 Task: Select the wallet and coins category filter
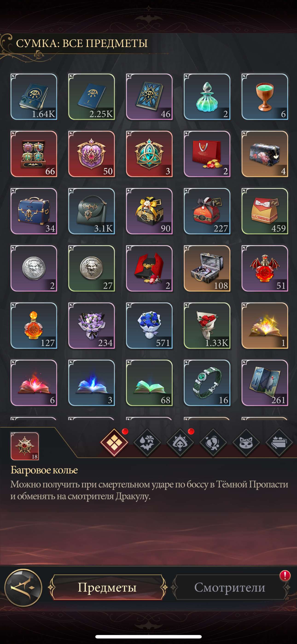click(279, 442)
